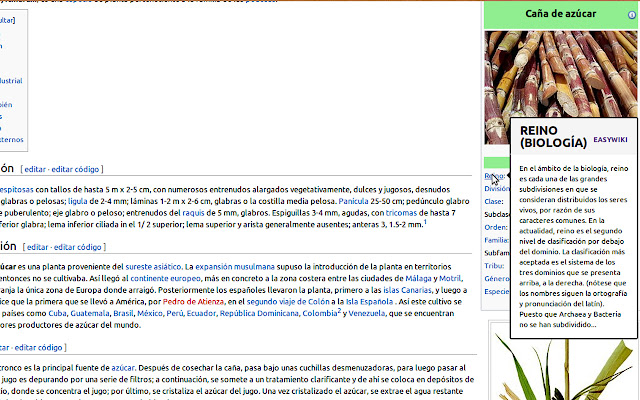Follow the Brasil link
The height and width of the screenshot is (400, 640).
coord(123,313)
